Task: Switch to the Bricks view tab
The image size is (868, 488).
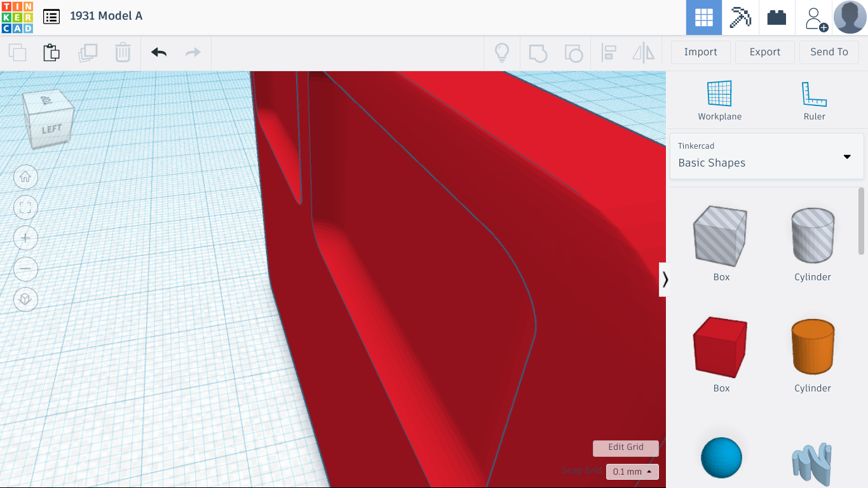Action: coord(777,17)
